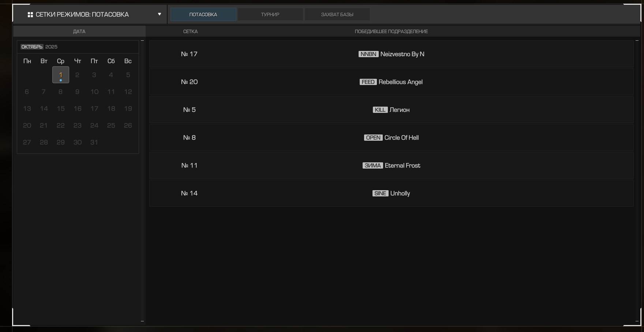
Task: Pick October 15 in the calendar
Action: [61, 108]
